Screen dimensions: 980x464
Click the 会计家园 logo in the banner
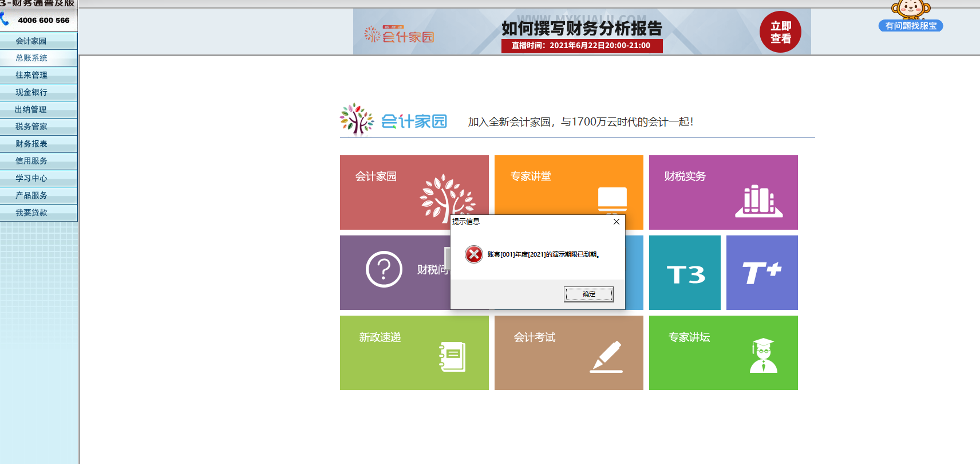coord(400,36)
